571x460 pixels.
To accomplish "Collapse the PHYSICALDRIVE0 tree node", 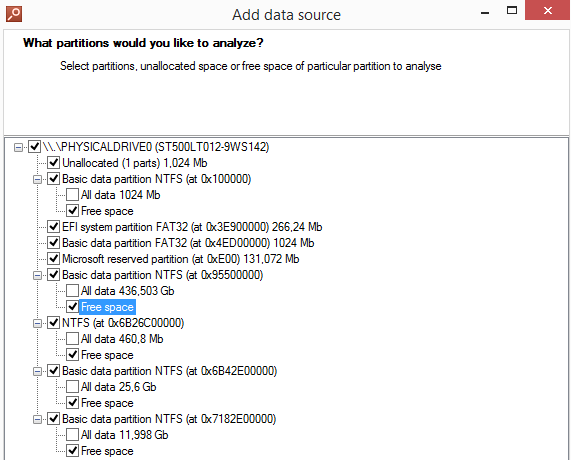I will click(x=18, y=147).
